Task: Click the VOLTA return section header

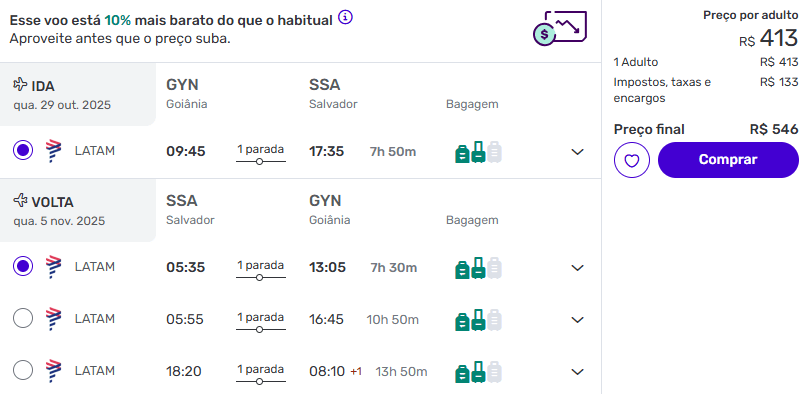Action: (x=78, y=210)
